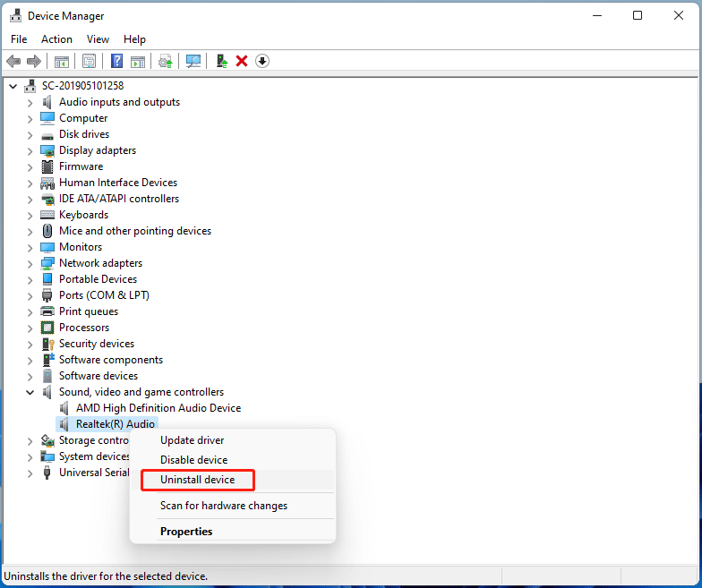Open the Help menu

click(x=134, y=39)
